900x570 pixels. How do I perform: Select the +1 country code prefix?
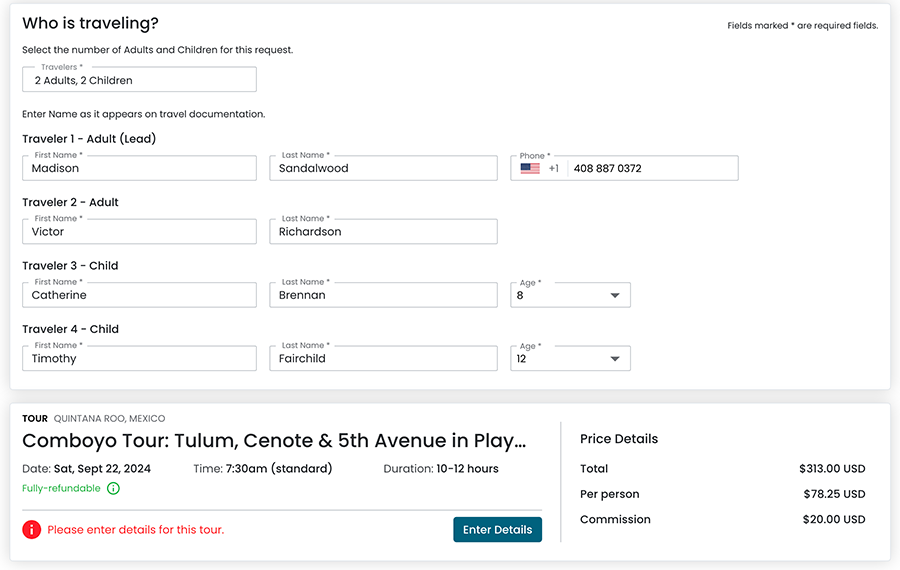pos(553,169)
